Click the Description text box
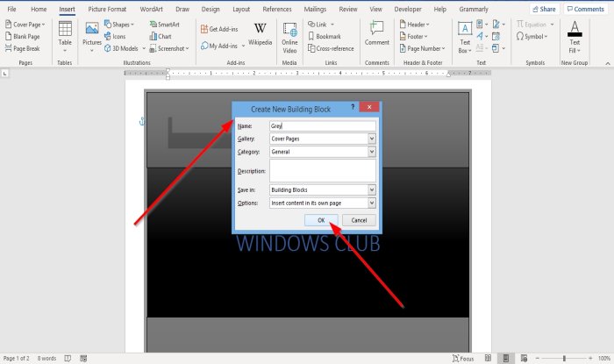 323,171
